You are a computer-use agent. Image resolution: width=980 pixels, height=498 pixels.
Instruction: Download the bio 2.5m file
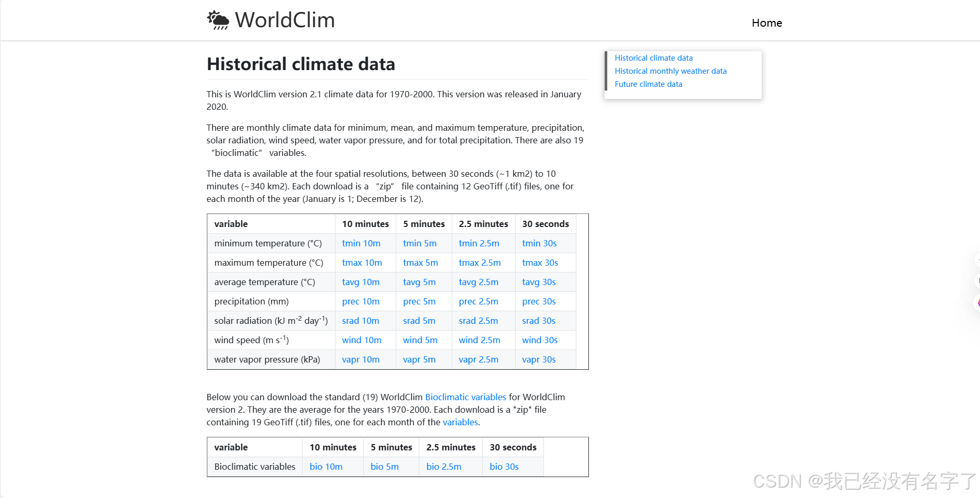pyautogui.click(x=444, y=467)
